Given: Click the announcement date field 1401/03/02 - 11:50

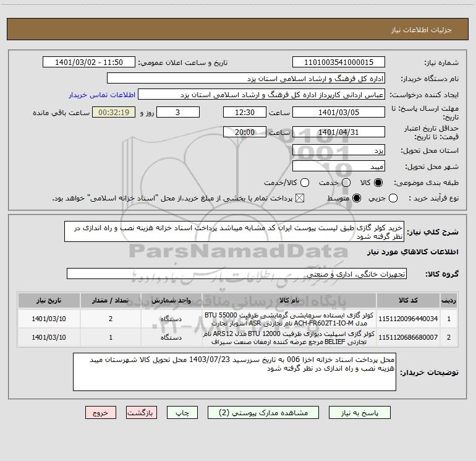Looking at the screenshot, I should [89, 62].
